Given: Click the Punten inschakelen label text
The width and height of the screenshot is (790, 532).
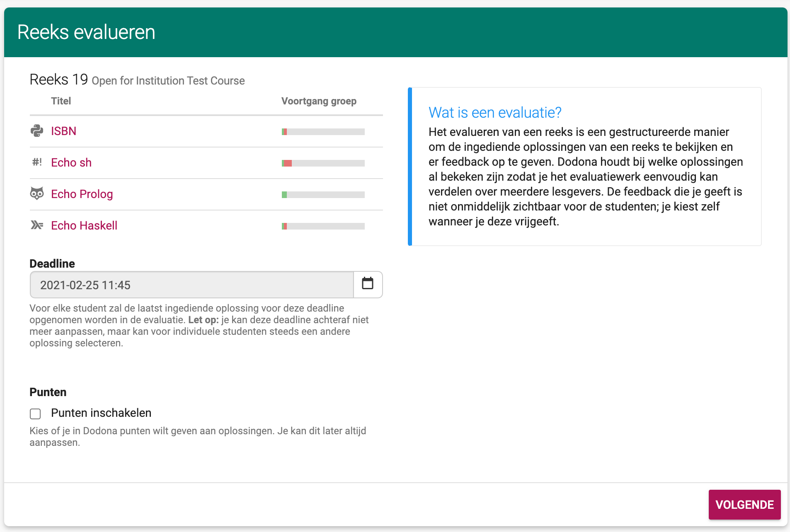Looking at the screenshot, I should coord(101,413).
